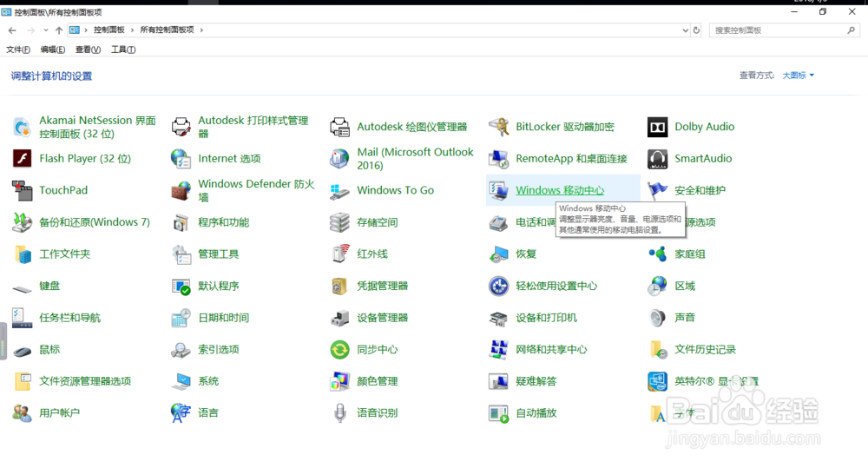Image resolution: width=868 pixels, height=468 pixels.
Task: Open the 键盘 item
Action: pyautogui.click(x=49, y=286)
